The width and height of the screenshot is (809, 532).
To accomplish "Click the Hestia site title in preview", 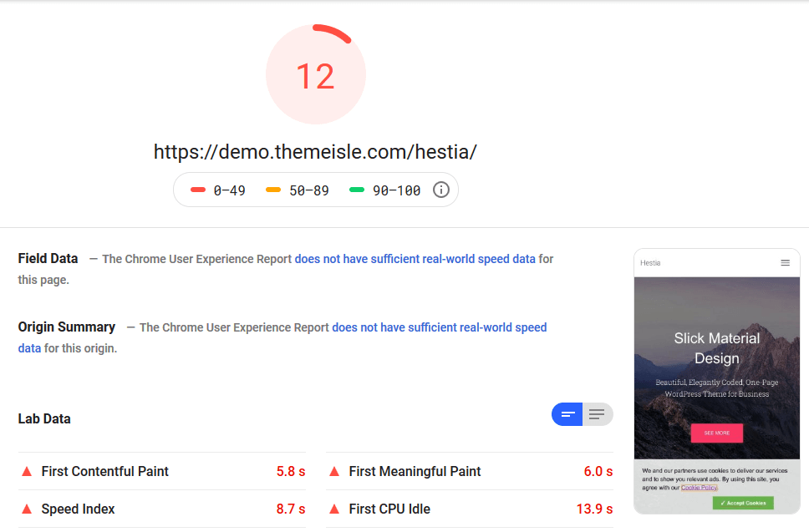I will 650,263.
